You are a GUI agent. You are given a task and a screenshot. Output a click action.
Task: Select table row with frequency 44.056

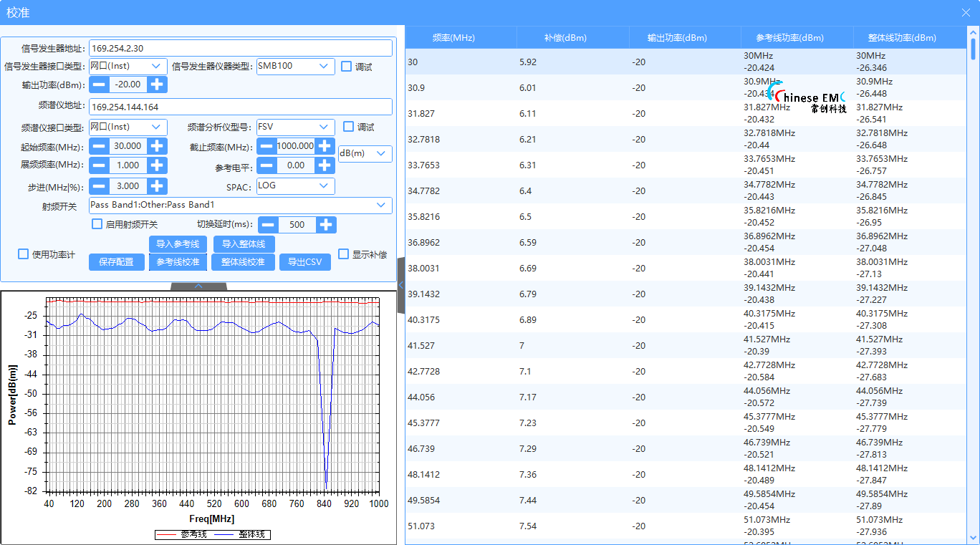[x=686, y=397]
